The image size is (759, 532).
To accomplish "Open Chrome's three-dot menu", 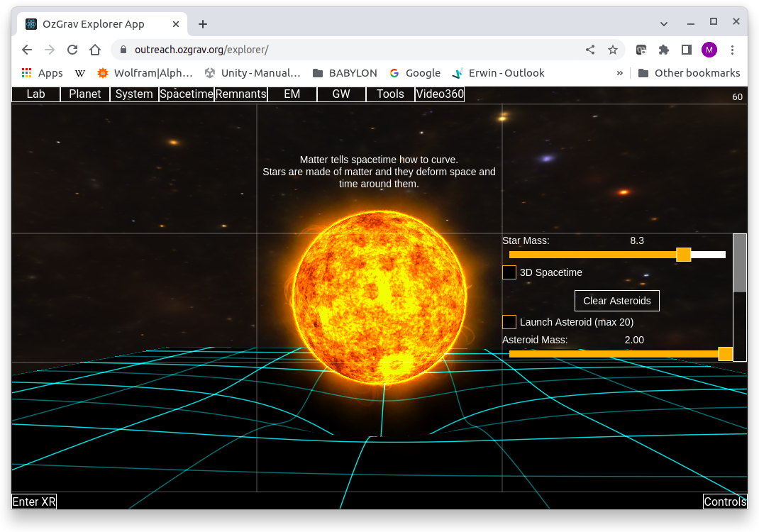I will click(732, 50).
